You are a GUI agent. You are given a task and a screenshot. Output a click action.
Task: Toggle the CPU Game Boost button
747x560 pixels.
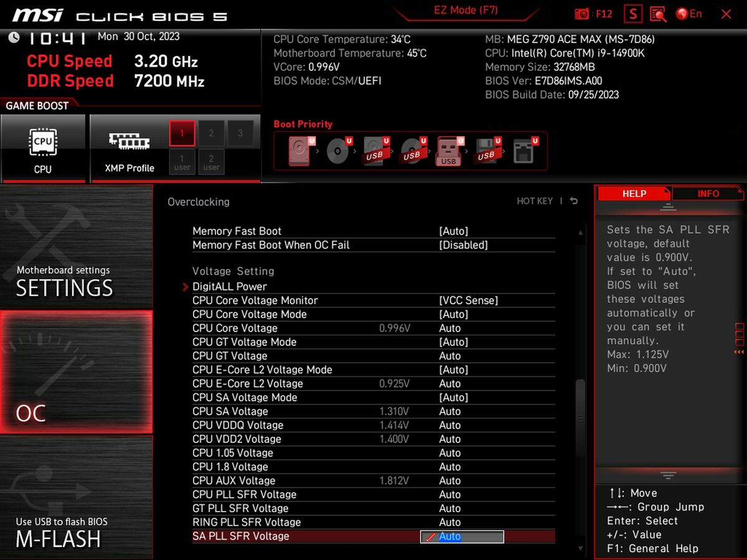pyautogui.click(x=43, y=149)
